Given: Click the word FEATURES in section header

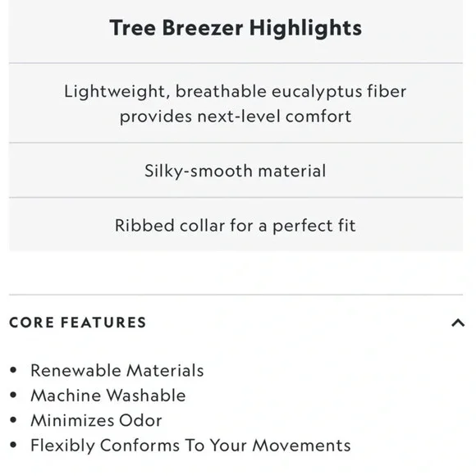Looking at the screenshot, I should (x=103, y=323).
